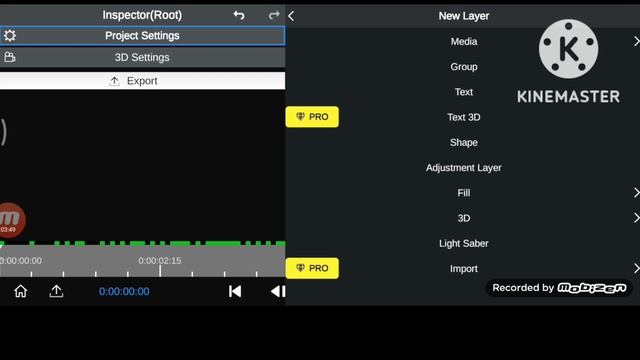Select Media in New Layer menu
Image resolution: width=640 pixels, height=360 pixels.
(464, 41)
